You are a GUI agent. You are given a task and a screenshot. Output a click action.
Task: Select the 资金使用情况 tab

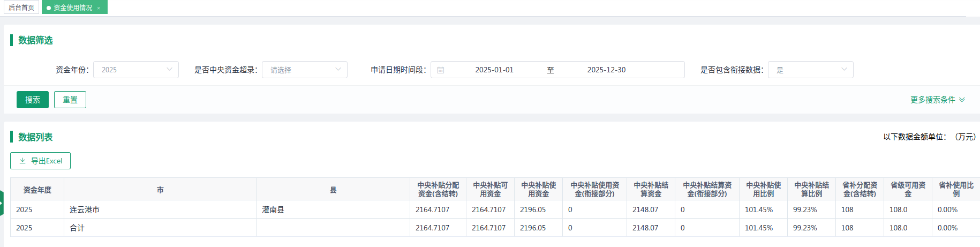(72, 8)
